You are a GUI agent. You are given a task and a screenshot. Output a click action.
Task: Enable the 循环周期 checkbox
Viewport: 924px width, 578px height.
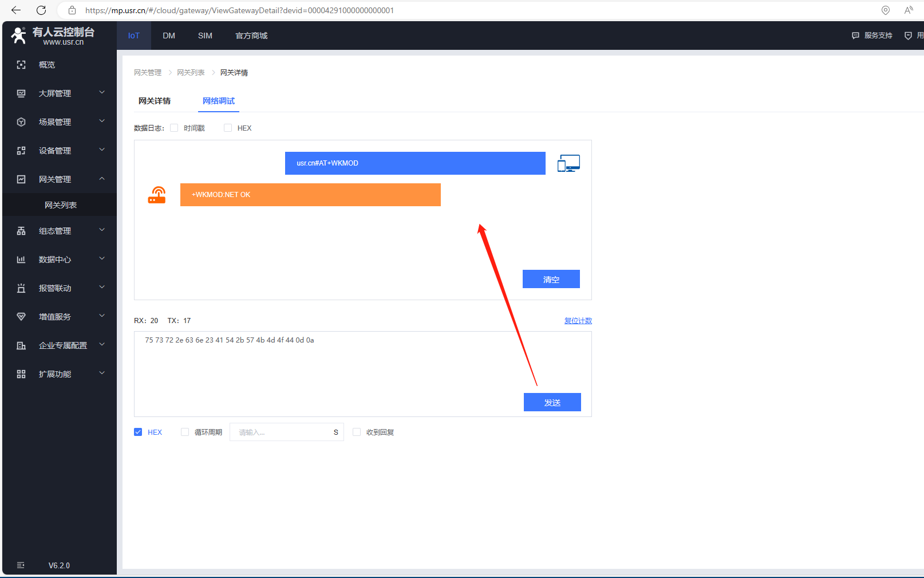pyautogui.click(x=185, y=432)
